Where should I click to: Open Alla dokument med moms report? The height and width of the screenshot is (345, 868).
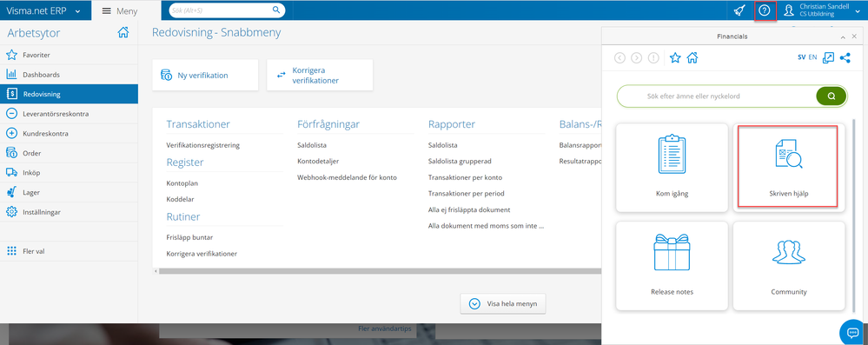tap(486, 226)
